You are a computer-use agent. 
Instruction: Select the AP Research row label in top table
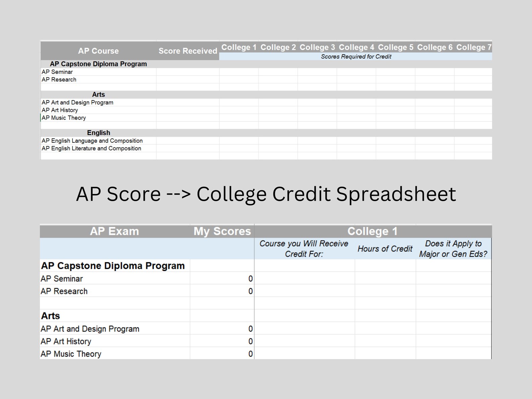tap(59, 79)
